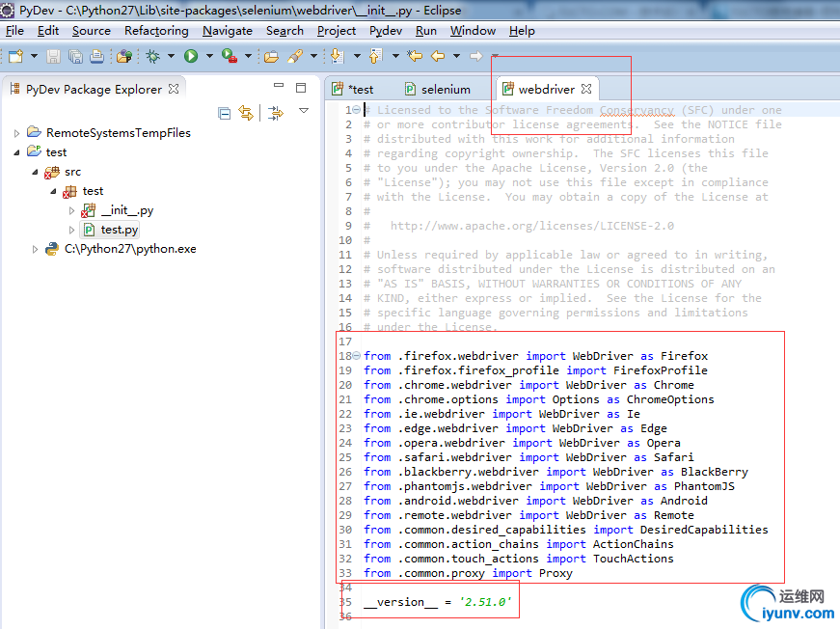Click the green Run button
The height and width of the screenshot is (629, 840).
pyautogui.click(x=191, y=56)
